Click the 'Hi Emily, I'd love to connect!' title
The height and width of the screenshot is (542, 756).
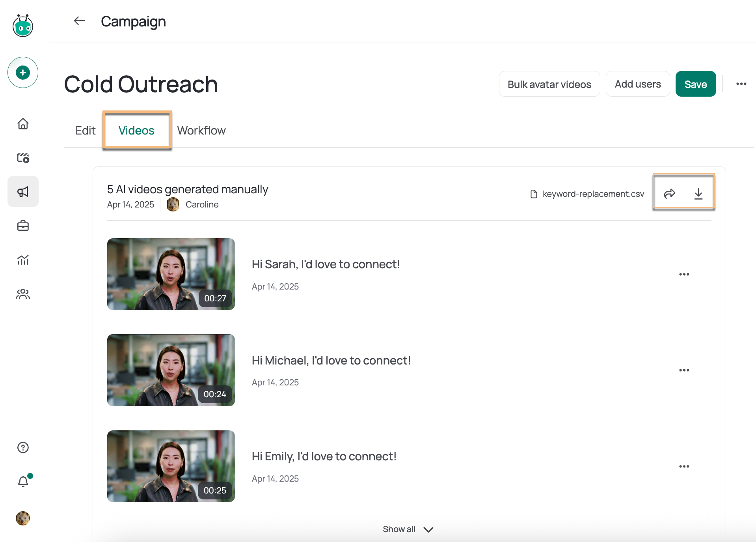324,456
